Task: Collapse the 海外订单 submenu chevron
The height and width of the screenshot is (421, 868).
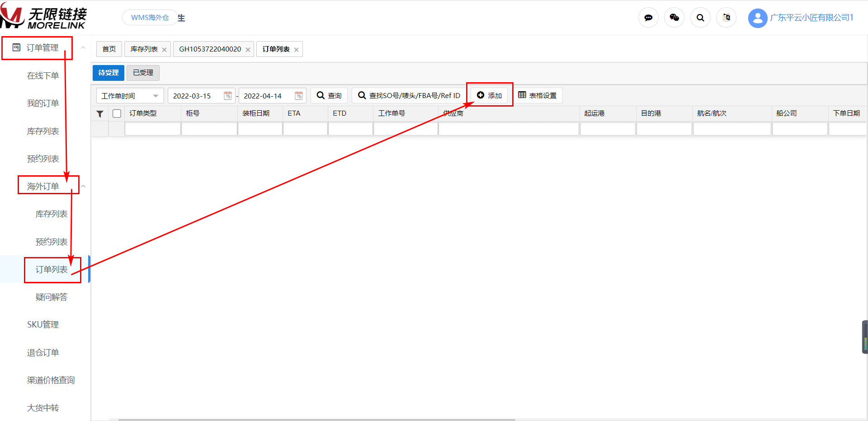Action: click(83, 186)
